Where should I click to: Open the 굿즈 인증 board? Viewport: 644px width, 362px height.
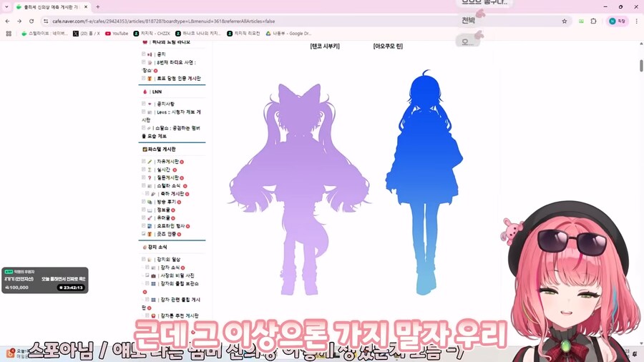click(x=166, y=234)
